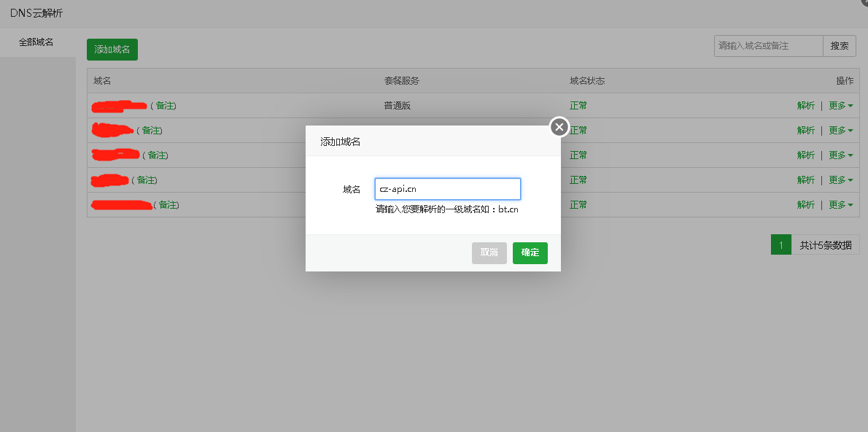Image resolution: width=868 pixels, height=432 pixels.
Task: Go to pagination page 1
Action: [x=781, y=244]
